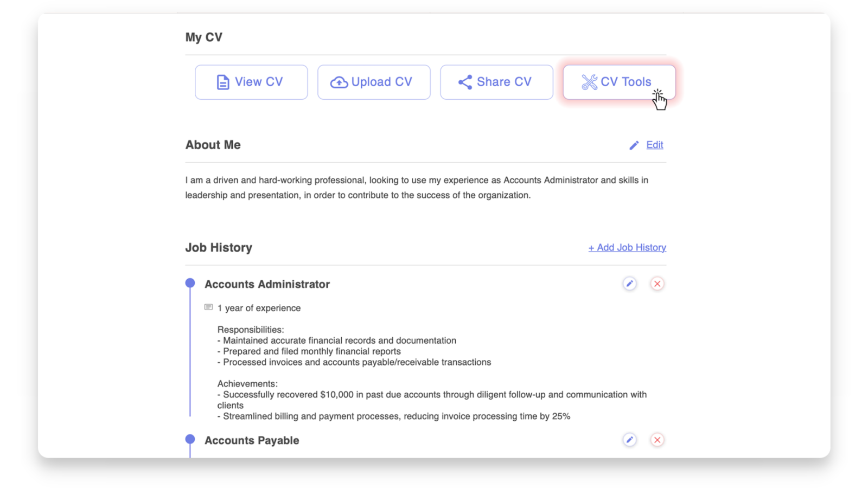This screenshot has width=868, height=488.
Task: Open the About Me Edit link
Action: [654, 145]
